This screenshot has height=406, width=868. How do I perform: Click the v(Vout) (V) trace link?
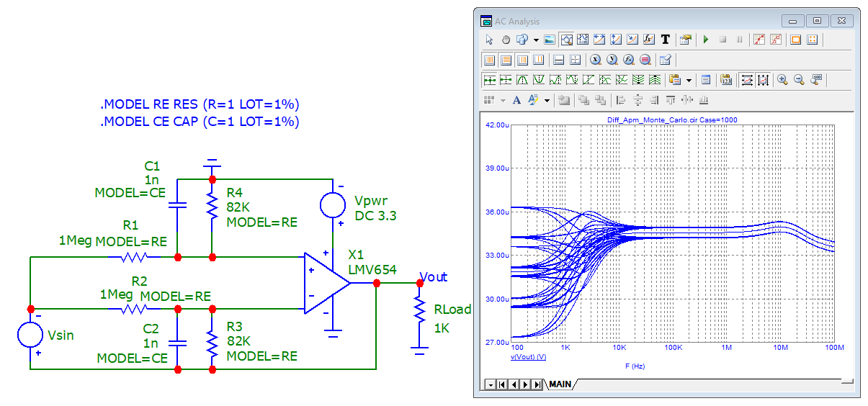[x=528, y=357]
